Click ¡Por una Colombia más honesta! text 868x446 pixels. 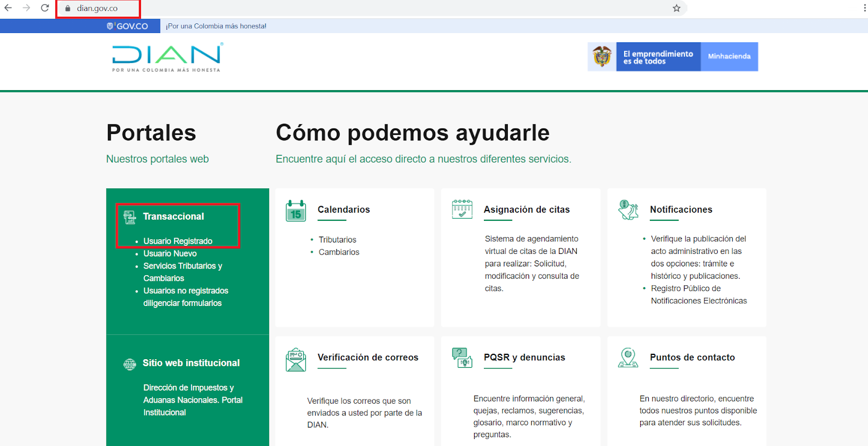tap(216, 26)
